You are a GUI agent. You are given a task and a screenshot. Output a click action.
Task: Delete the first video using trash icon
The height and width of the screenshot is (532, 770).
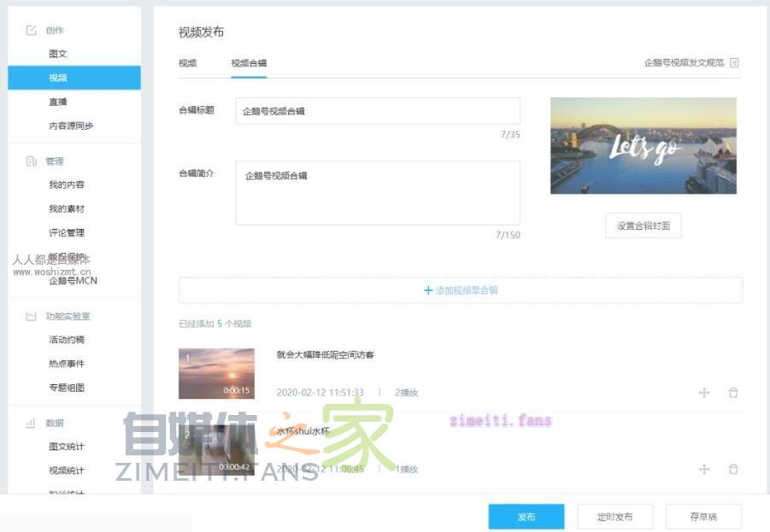tap(732, 393)
